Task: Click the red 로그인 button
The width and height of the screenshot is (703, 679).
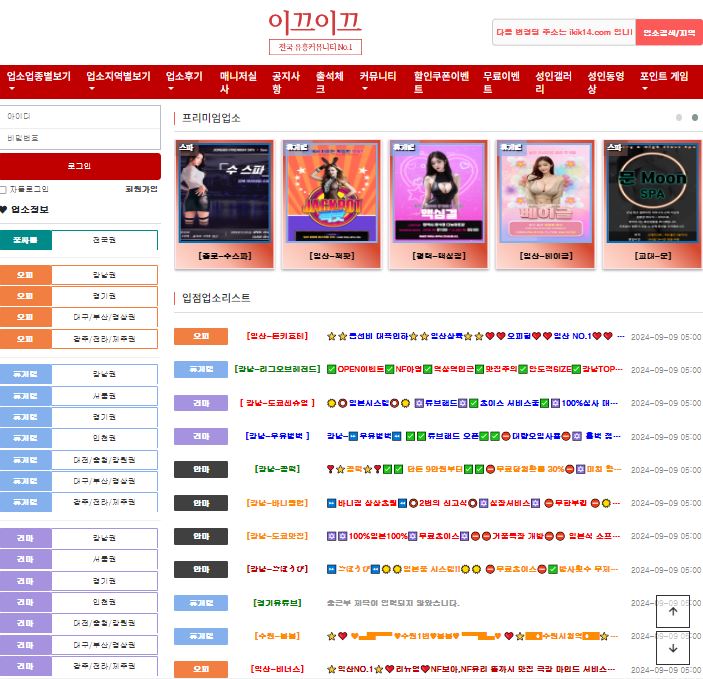Action: (80, 166)
